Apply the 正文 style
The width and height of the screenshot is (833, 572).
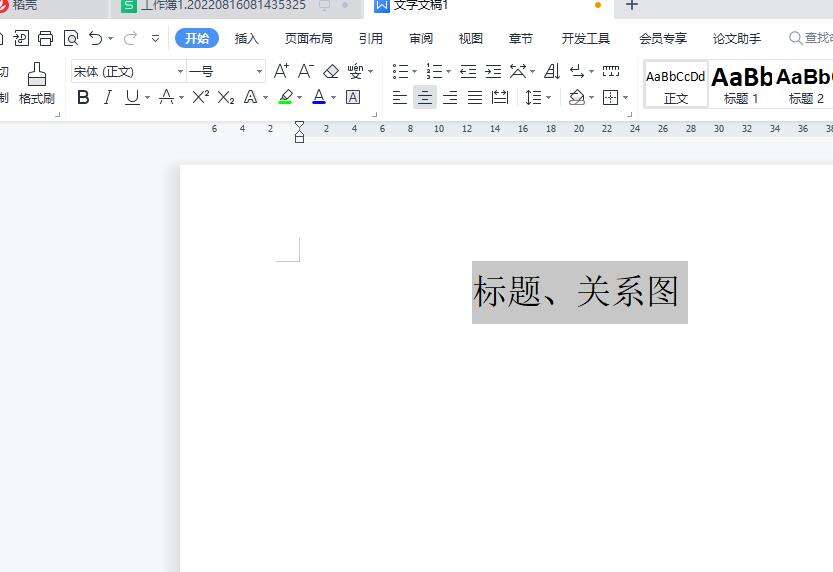click(x=676, y=84)
